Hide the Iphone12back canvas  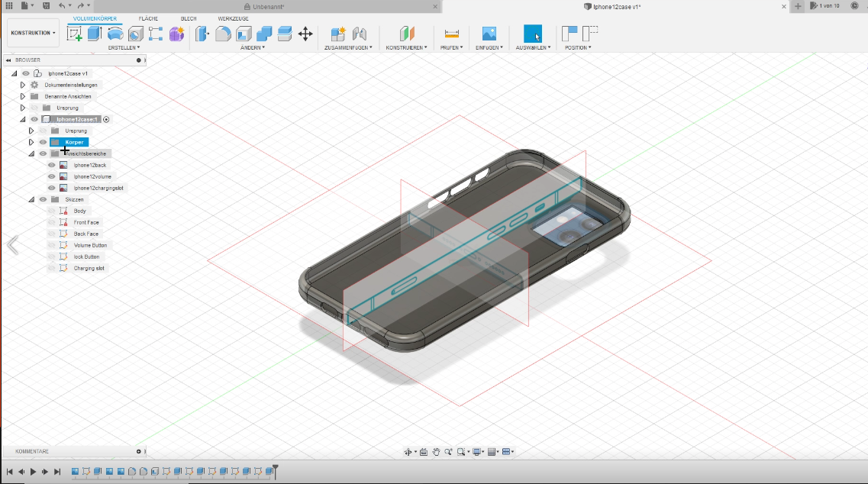click(51, 165)
